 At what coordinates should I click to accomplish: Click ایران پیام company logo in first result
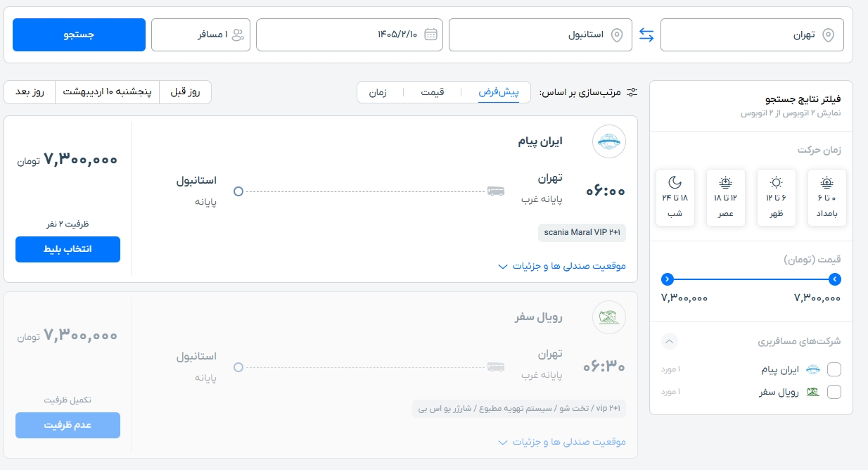click(608, 142)
